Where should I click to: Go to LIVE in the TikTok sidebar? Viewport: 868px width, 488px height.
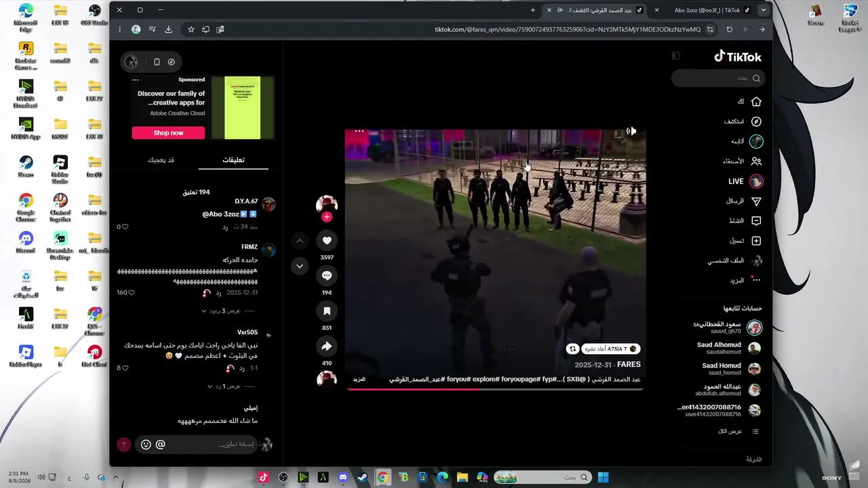745,181
